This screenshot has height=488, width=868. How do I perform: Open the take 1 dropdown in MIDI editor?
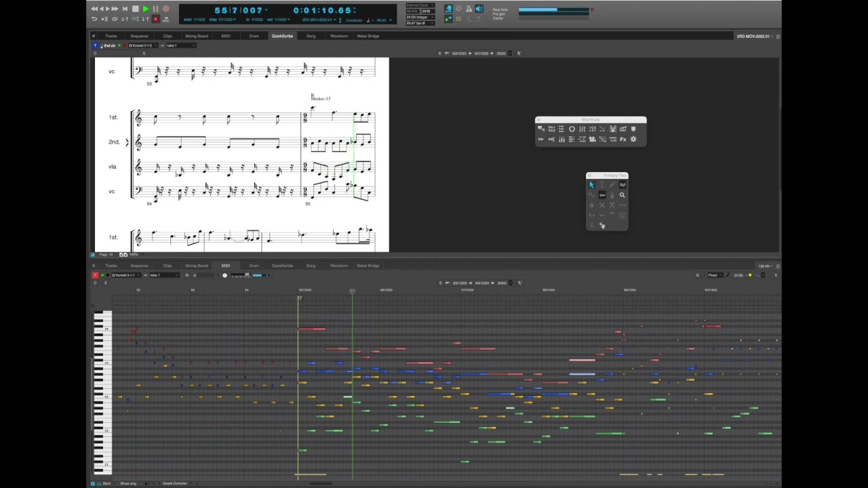[163, 275]
